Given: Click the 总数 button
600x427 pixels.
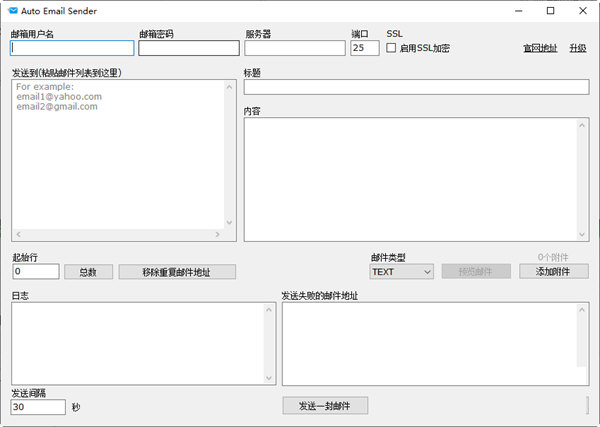Looking at the screenshot, I should (88, 272).
